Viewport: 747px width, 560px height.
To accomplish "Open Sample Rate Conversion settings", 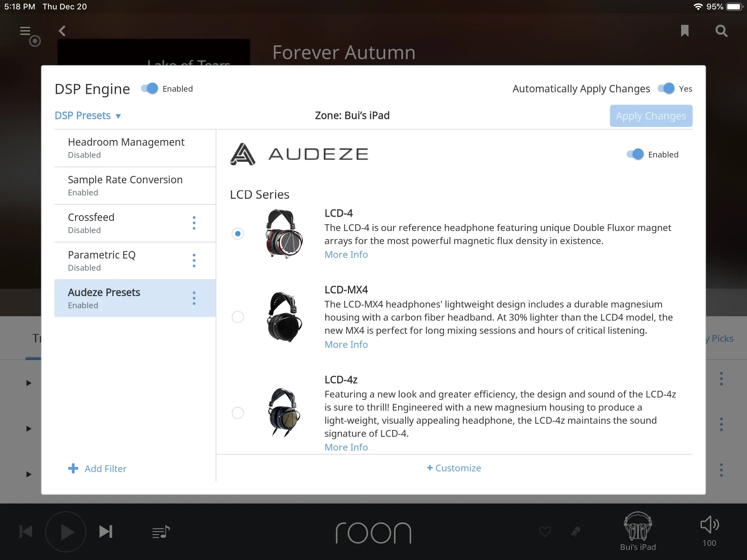I will coord(135,186).
